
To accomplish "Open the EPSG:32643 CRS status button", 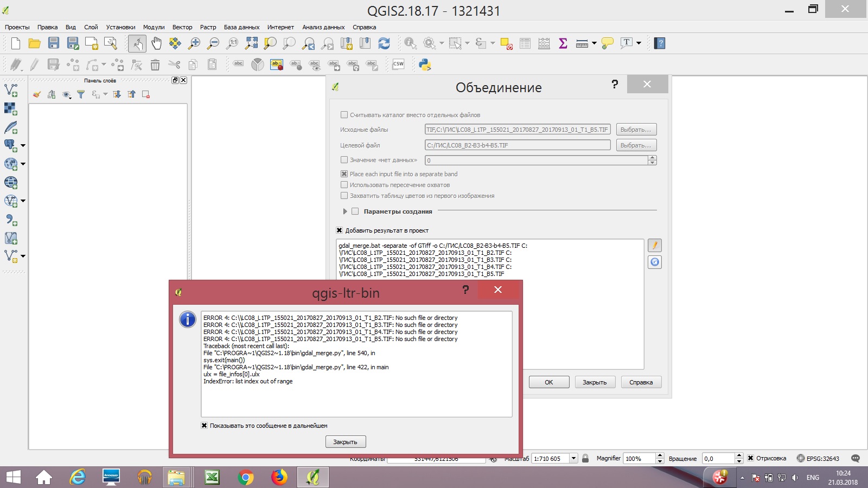I will click(x=818, y=458).
